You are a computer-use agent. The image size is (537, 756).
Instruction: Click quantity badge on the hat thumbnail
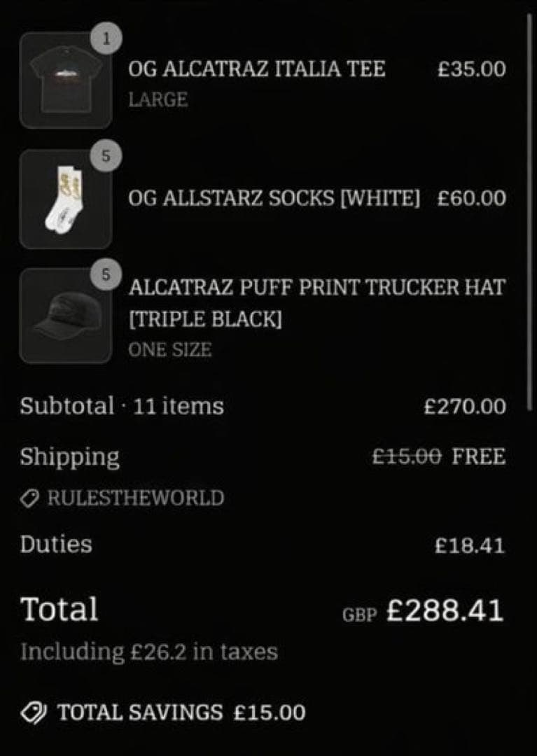click(106, 274)
